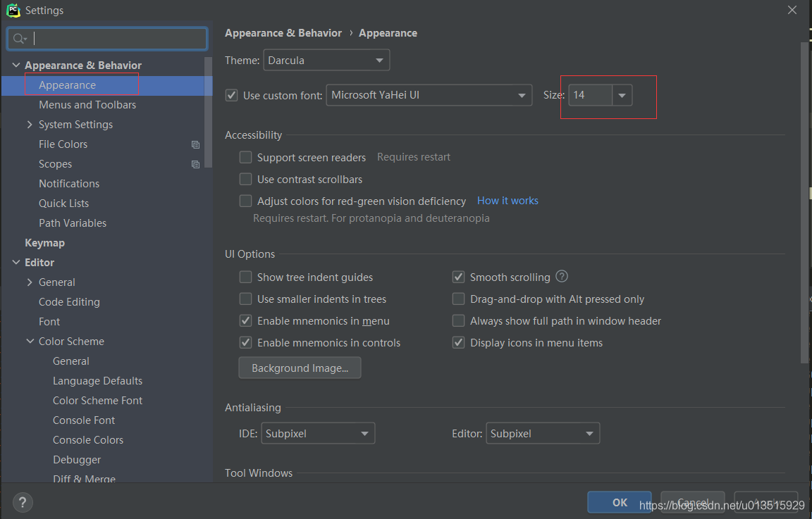Image resolution: width=812 pixels, height=519 pixels.
Task: Enable Use contrast scrollbars
Action: click(x=245, y=179)
